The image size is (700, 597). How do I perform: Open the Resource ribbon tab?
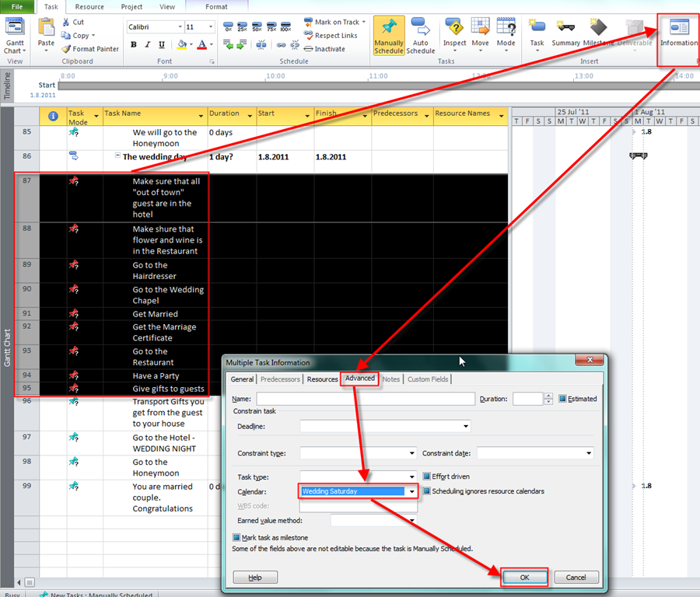point(89,7)
